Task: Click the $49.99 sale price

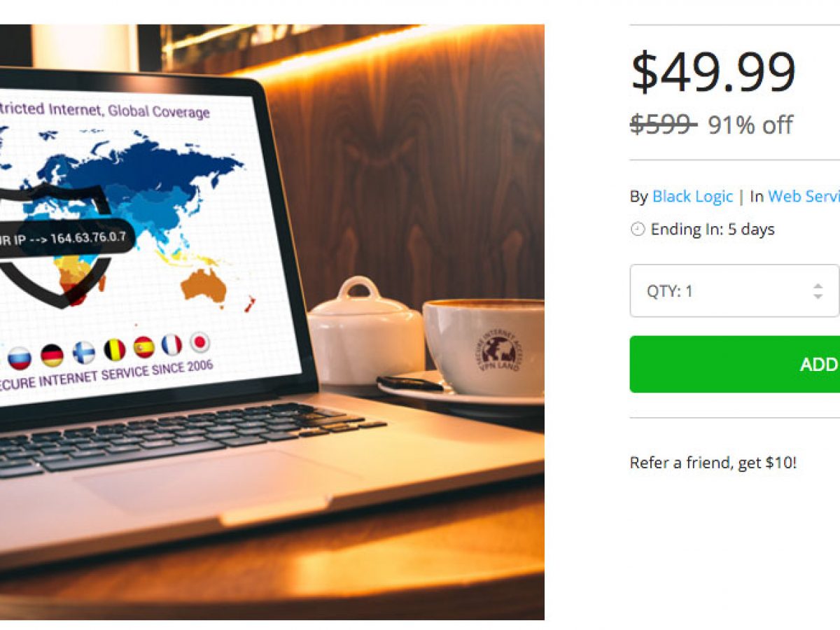Action: (x=713, y=72)
